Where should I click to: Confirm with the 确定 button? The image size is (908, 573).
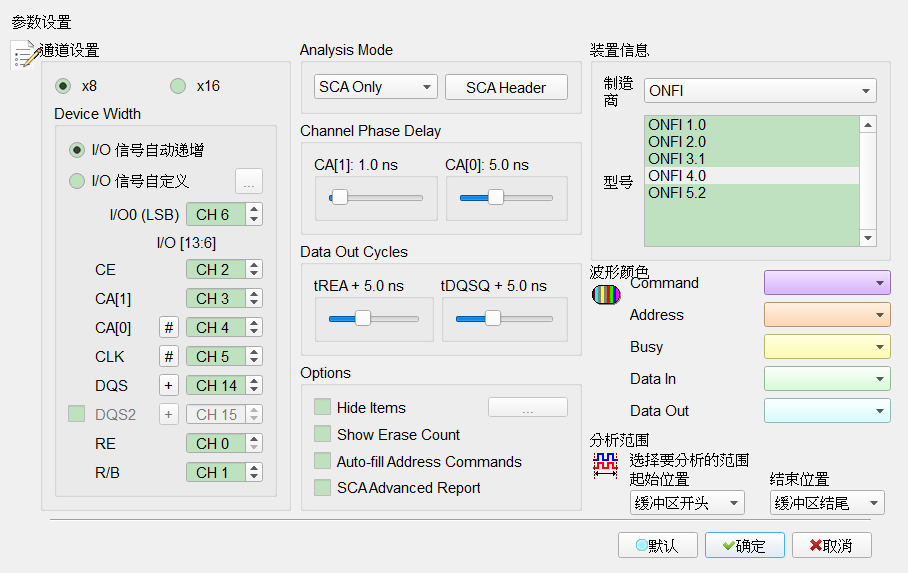(745, 545)
